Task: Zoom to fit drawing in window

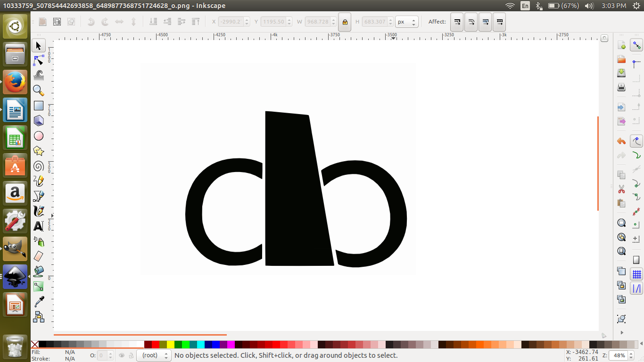Action: coord(621,237)
